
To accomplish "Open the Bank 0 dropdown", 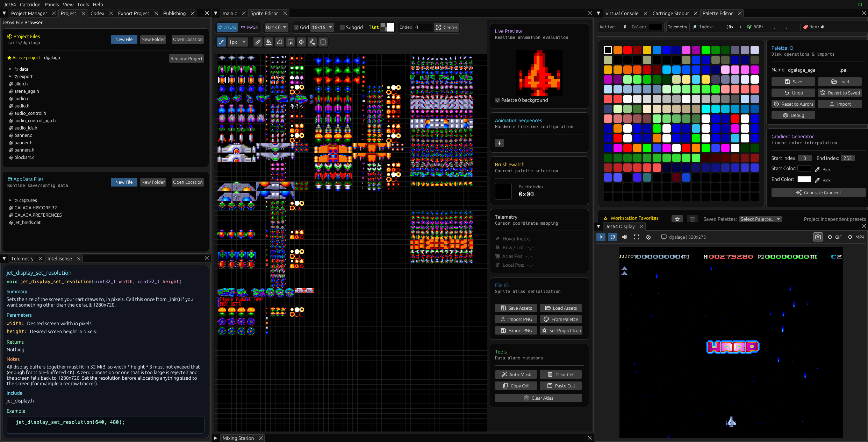I will pos(276,27).
